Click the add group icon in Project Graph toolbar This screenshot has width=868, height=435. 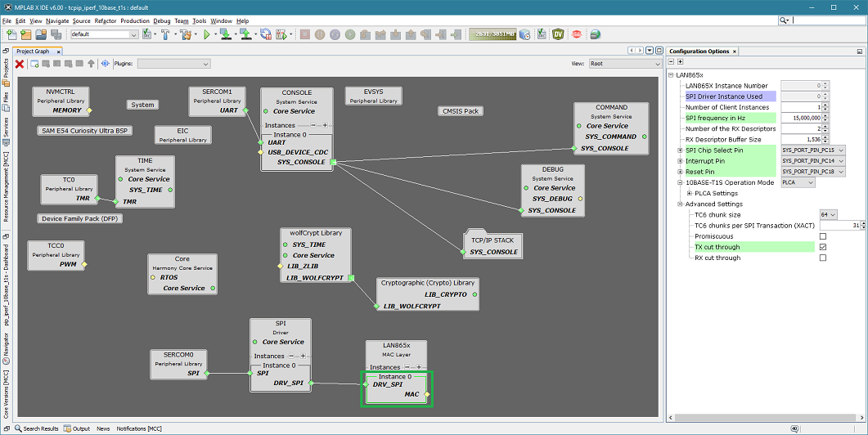click(x=34, y=64)
